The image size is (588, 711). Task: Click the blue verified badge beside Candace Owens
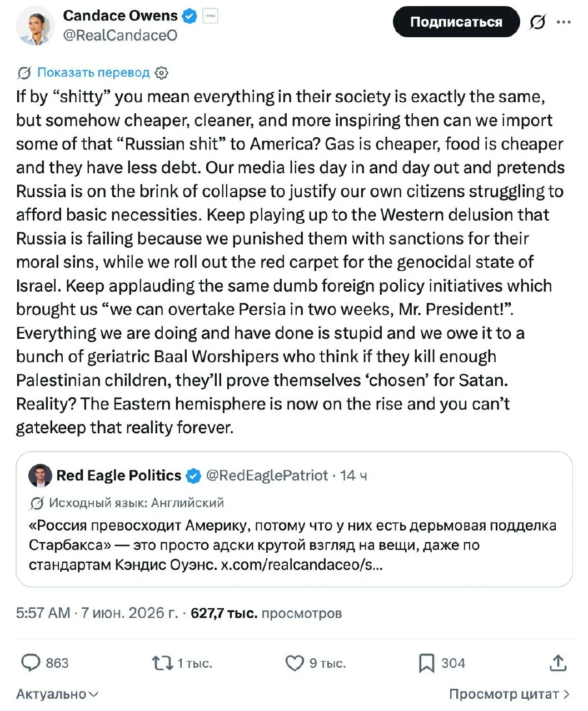click(190, 16)
